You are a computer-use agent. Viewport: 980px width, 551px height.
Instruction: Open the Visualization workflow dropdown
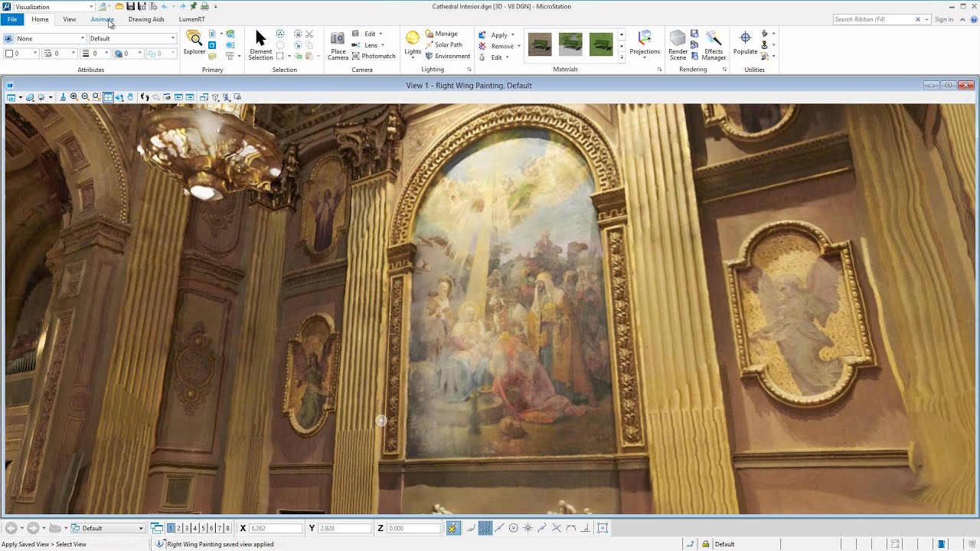(x=54, y=7)
